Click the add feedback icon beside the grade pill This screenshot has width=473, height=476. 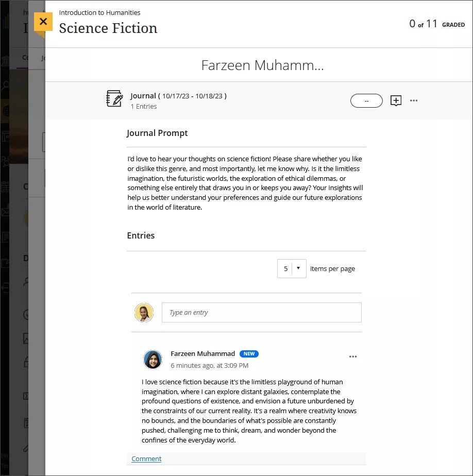(396, 100)
